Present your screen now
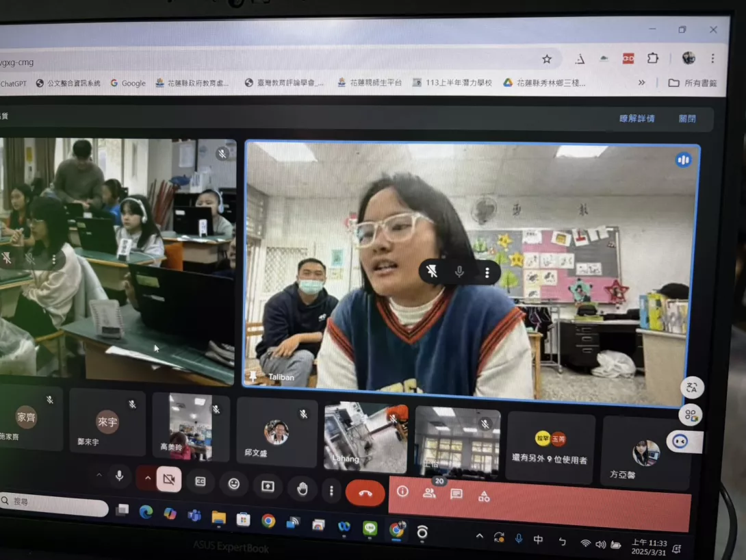The image size is (746, 560). (x=268, y=486)
